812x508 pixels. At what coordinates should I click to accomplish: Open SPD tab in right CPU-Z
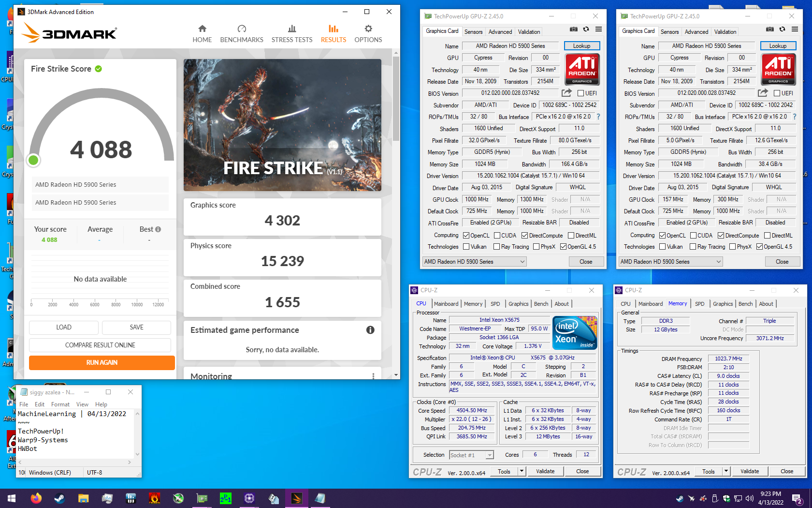699,304
